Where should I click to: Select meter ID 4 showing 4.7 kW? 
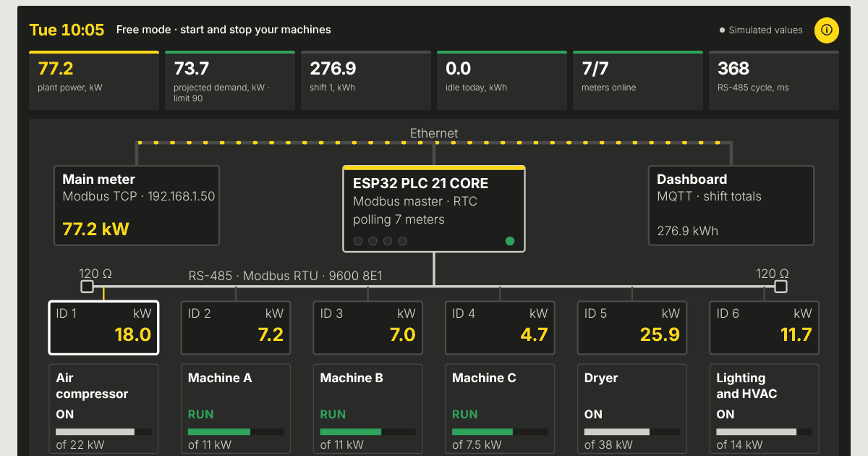click(x=500, y=328)
